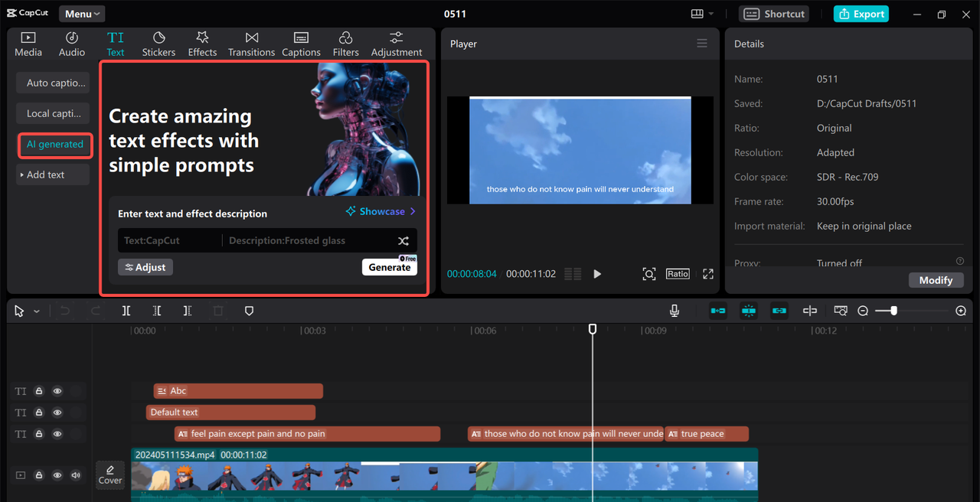Add a marker on timeline
The width and height of the screenshot is (980, 502).
pyautogui.click(x=249, y=311)
